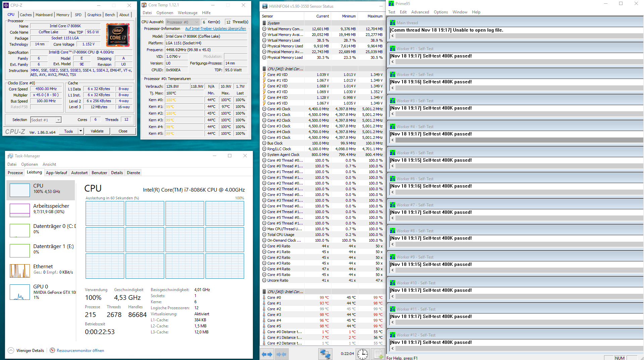Select Datenträger 1 (E:) thumbnail
Viewport: 644px width, 360px height.
pos(20,251)
